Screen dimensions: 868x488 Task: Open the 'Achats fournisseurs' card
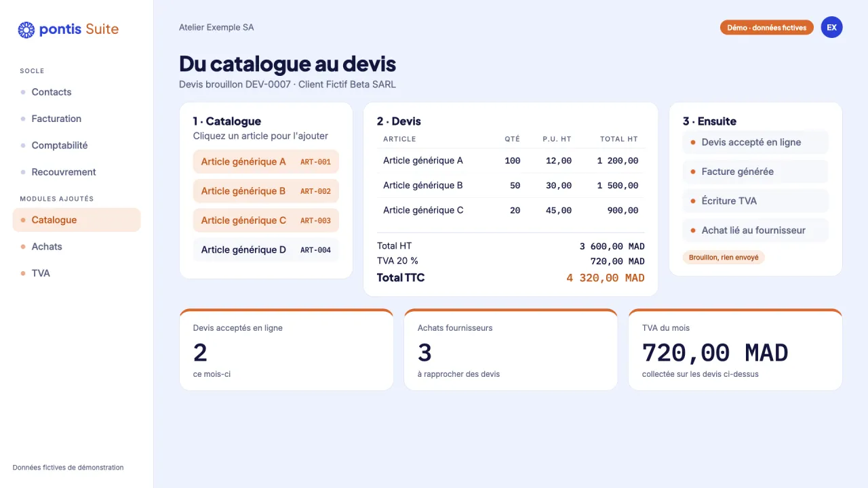coord(511,350)
